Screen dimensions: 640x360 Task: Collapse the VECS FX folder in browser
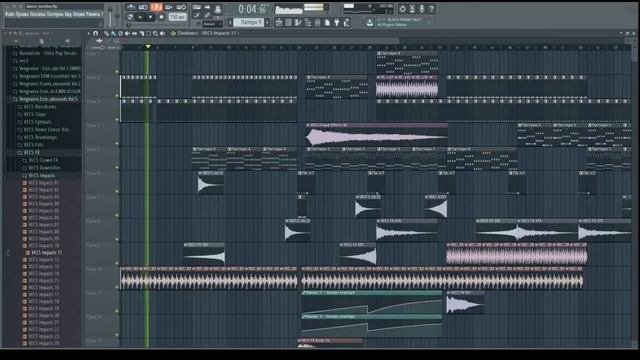(32, 152)
